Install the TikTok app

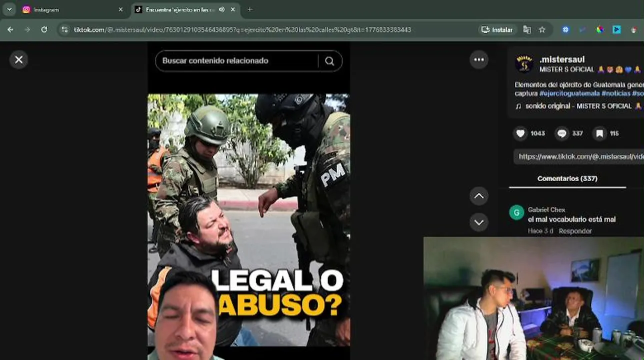[497, 30]
